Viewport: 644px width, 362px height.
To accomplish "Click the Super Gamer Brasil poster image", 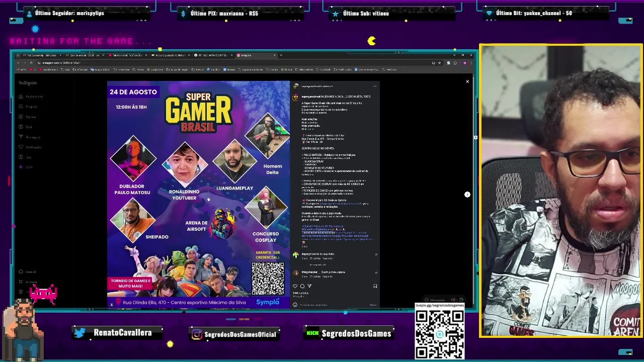I will click(x=198, y=194).
